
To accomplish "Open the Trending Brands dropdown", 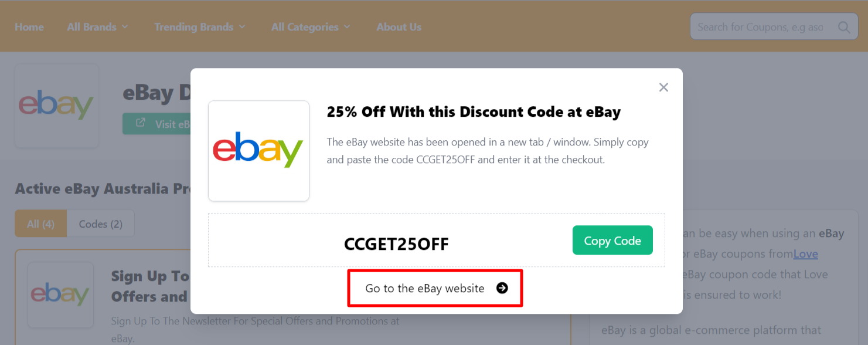I will (200, 26).
